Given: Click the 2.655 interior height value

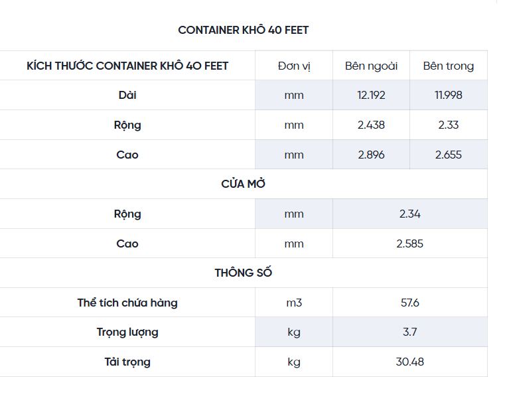Looking at the screenshot, I should (x=449, y=155).
